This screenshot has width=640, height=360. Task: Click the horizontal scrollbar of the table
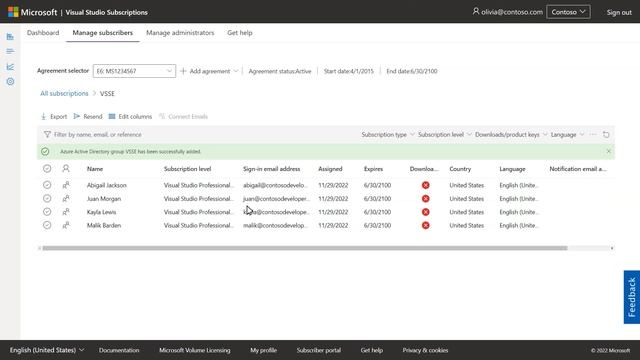[305, 248]
